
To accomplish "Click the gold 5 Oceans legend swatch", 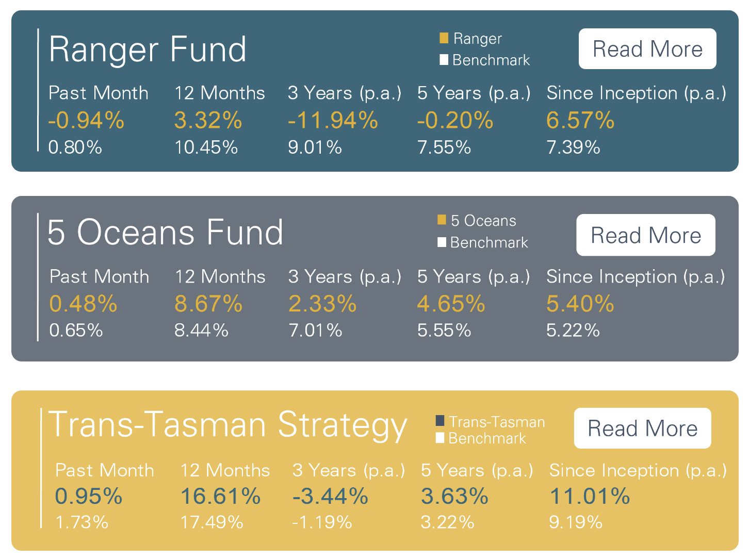I will coord(442,220).
